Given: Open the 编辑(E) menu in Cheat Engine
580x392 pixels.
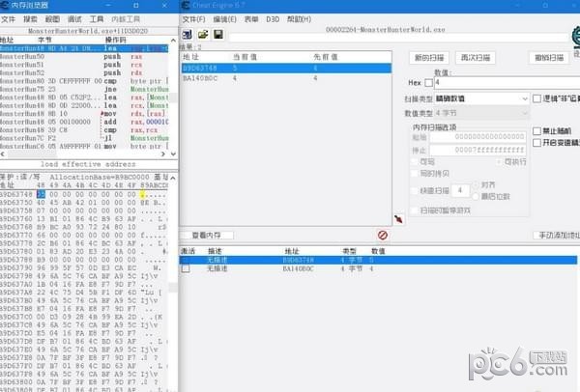Looking at the screenshot, I should pyautogui.click(x=224, y=19).
